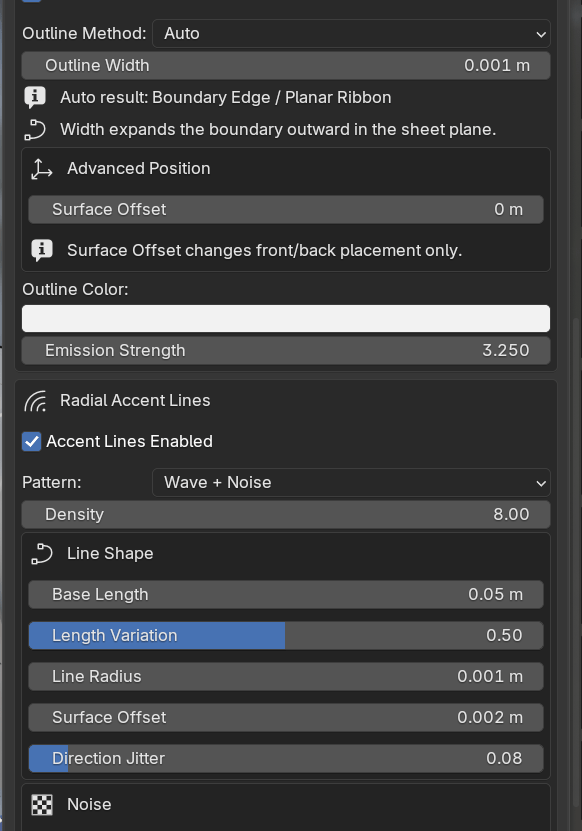Viewport: 582px width, 831px height.
Task: Click the Line Shape curve icon
Action: [x=42, y=554]
